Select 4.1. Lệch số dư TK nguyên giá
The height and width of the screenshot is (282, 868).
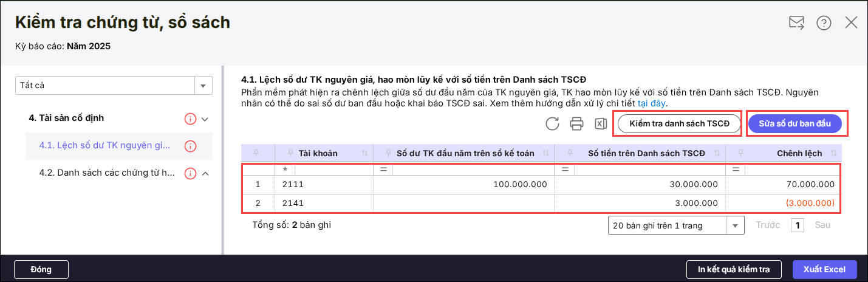(x=104, y=146)
